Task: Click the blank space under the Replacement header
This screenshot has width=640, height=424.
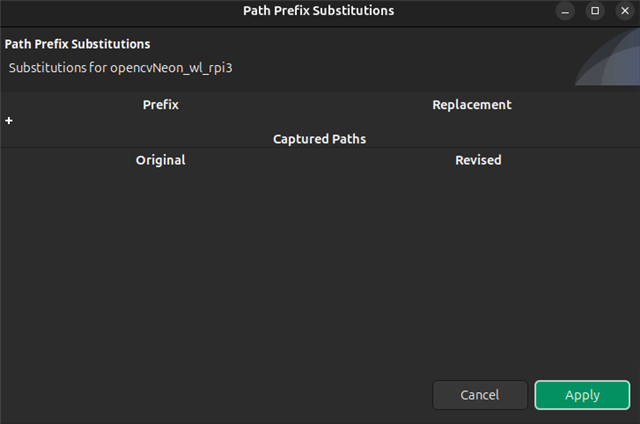Action: 472,121
